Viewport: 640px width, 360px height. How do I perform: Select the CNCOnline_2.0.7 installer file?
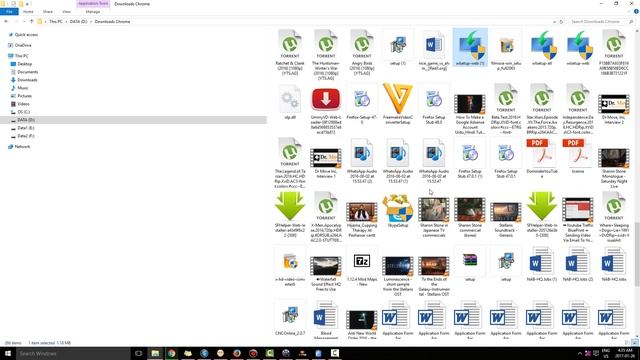click(x=290, y=318)
